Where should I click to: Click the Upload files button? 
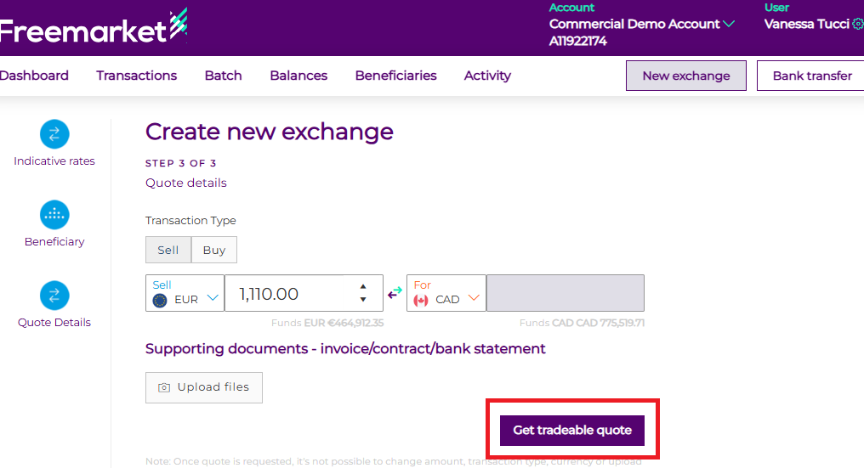coord(204,388)
